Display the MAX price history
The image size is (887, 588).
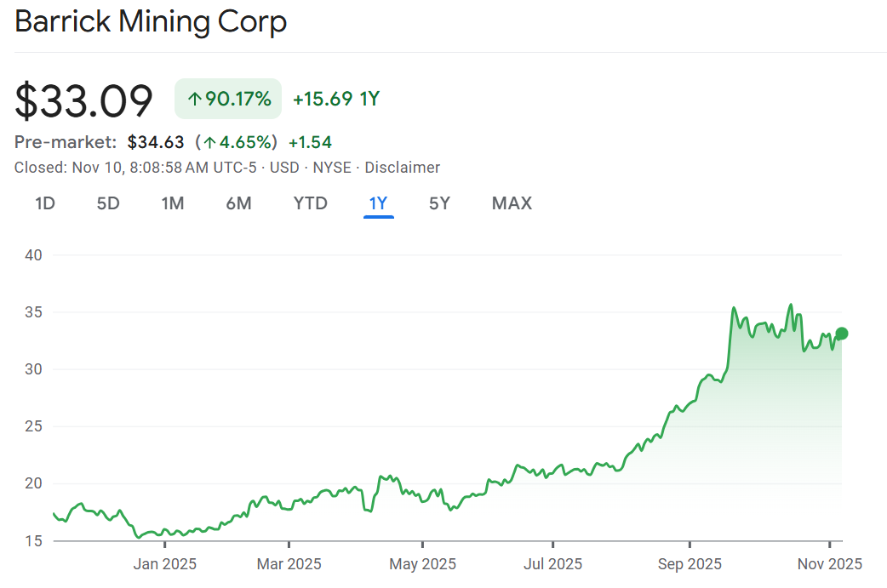(512, 203)
